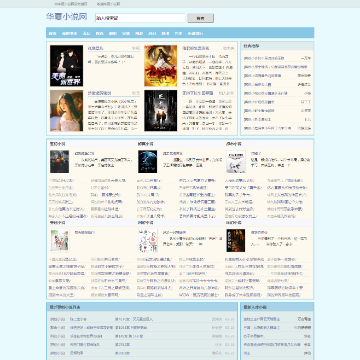Open the red-and-white sketch book cover
360x360 pixels.
148,240
